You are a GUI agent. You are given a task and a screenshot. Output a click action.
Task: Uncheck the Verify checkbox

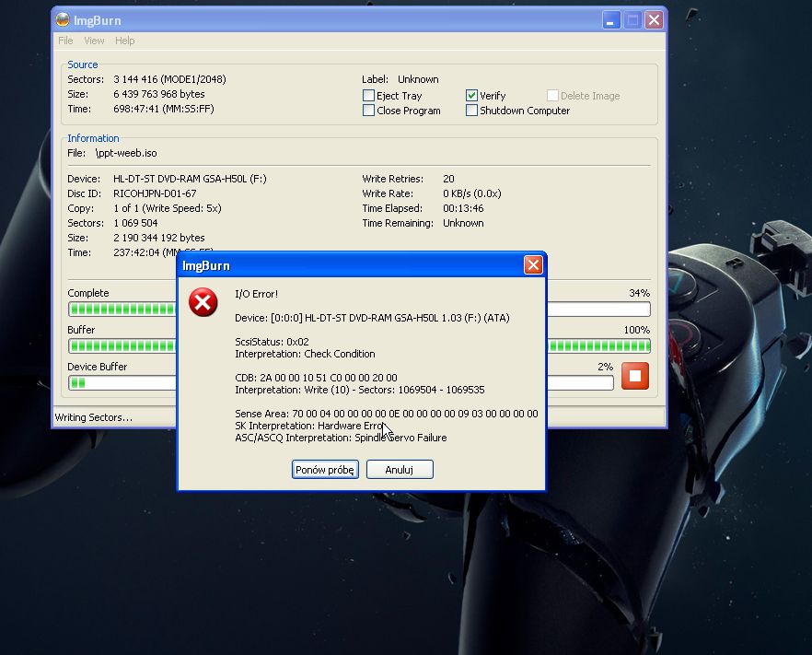(x=471, y=96)
